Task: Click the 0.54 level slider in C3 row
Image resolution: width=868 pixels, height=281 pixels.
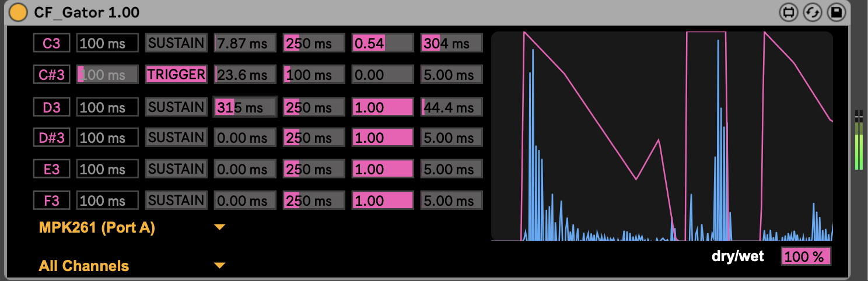Action: coord(382,43)
